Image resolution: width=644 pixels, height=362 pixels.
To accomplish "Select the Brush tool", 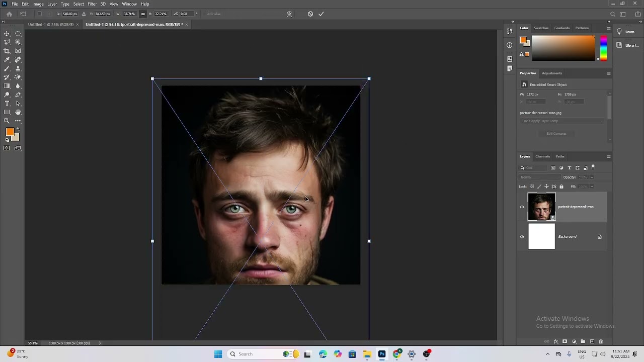I will pos(7,68).
